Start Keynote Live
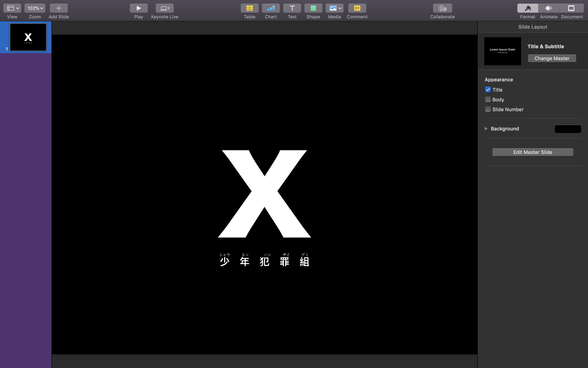 [x=165, y=8]
